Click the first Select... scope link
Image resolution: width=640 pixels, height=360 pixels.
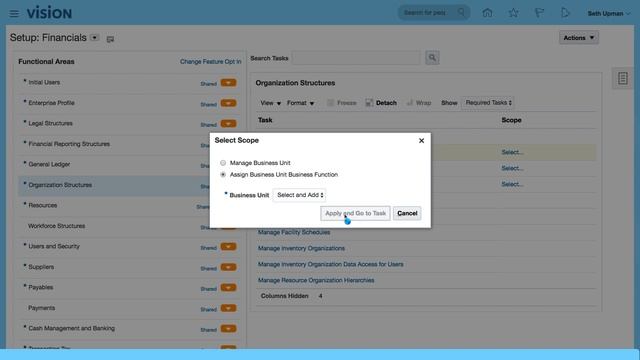pos(512,152)
